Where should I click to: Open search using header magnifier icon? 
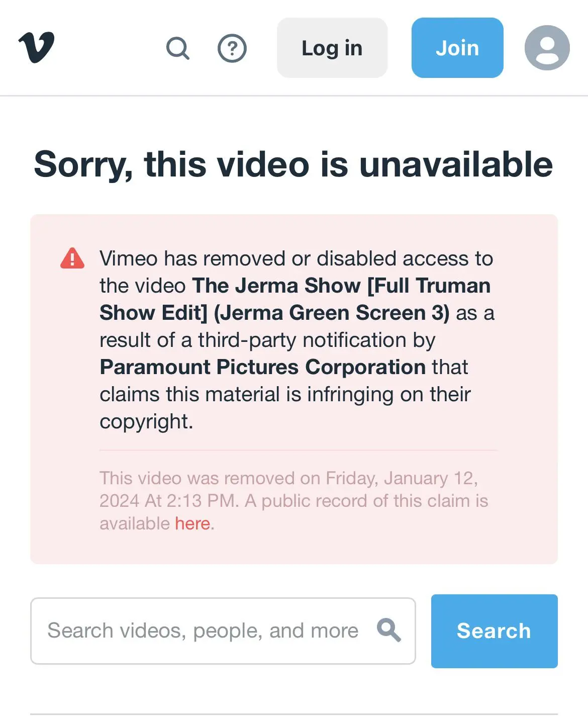(178, 48)
